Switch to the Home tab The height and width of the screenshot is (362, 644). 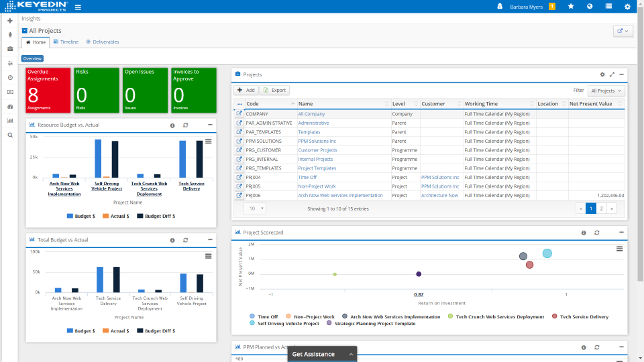pos(36,42)
